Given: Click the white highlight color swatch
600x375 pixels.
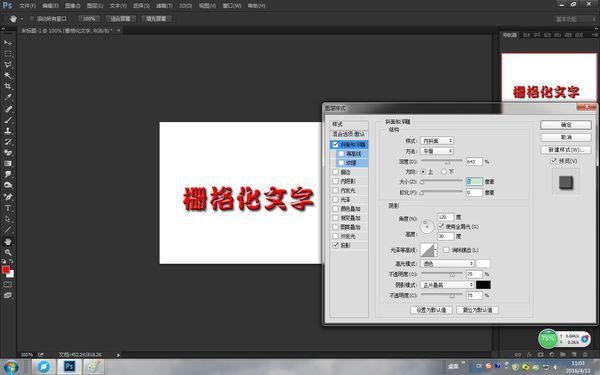Looking at the screenshot, I should pyautogui.click(x=483, y=264).
